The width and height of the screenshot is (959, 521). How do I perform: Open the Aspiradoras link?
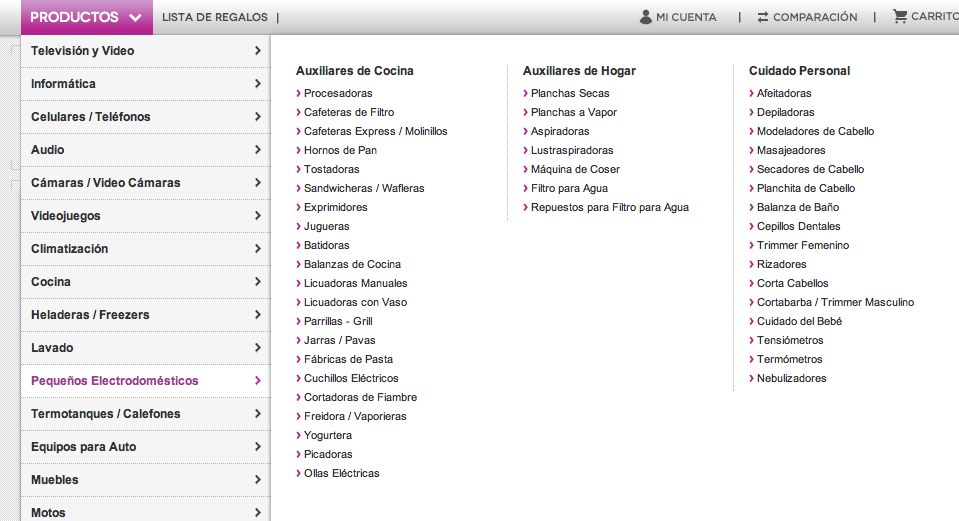pyautogui.click(x=560, y=131)
